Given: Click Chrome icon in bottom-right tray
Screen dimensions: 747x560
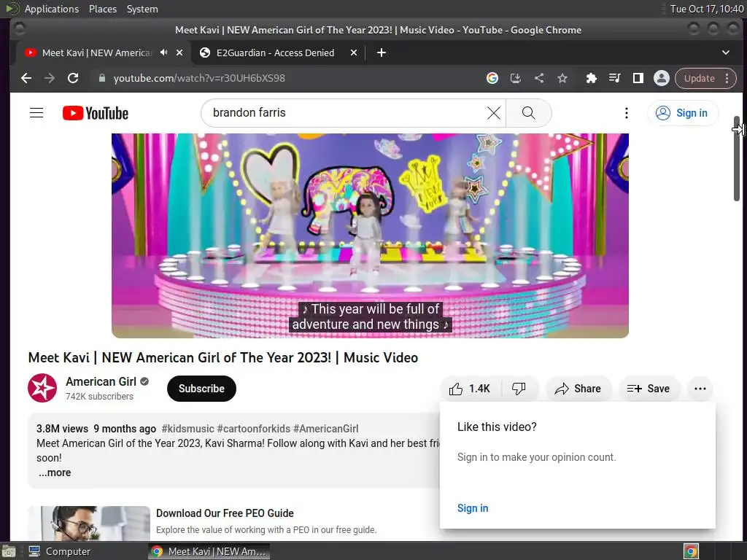Looking at the screenshot, I should [691, 551].
